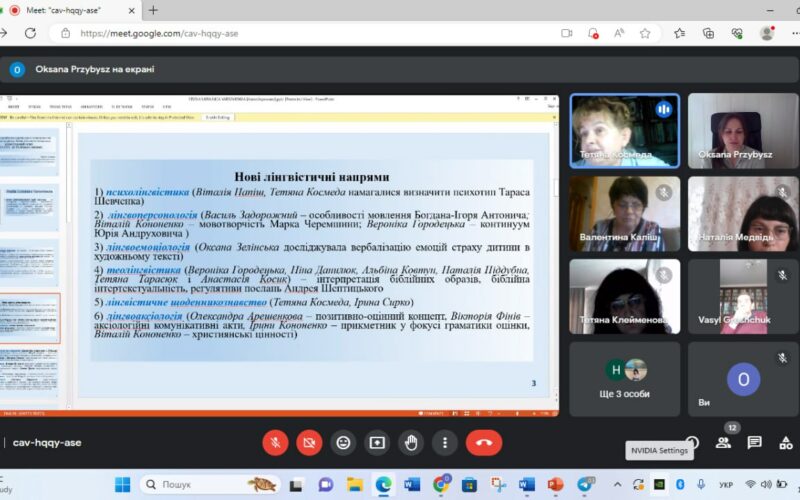Click the Meet browser tab
800x500 pixels.
[x=72, y=10]
